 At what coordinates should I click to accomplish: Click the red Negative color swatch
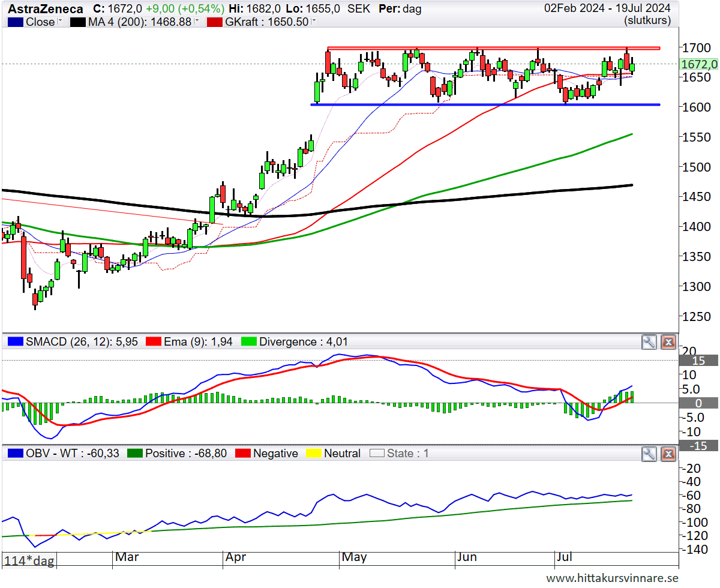point(243,454)
